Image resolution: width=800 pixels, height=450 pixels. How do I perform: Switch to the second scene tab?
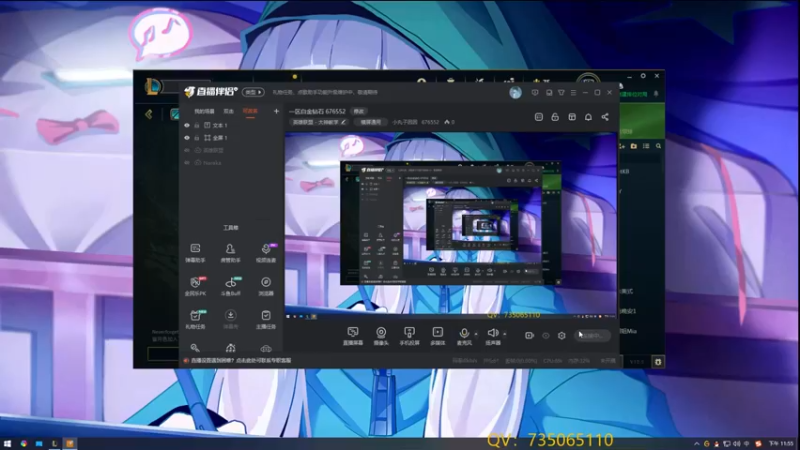229,111
